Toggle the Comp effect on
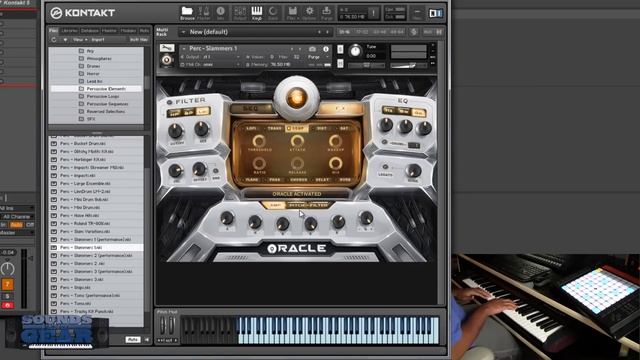Viewport: 640px width, 360px height. (x=297, y=128)
